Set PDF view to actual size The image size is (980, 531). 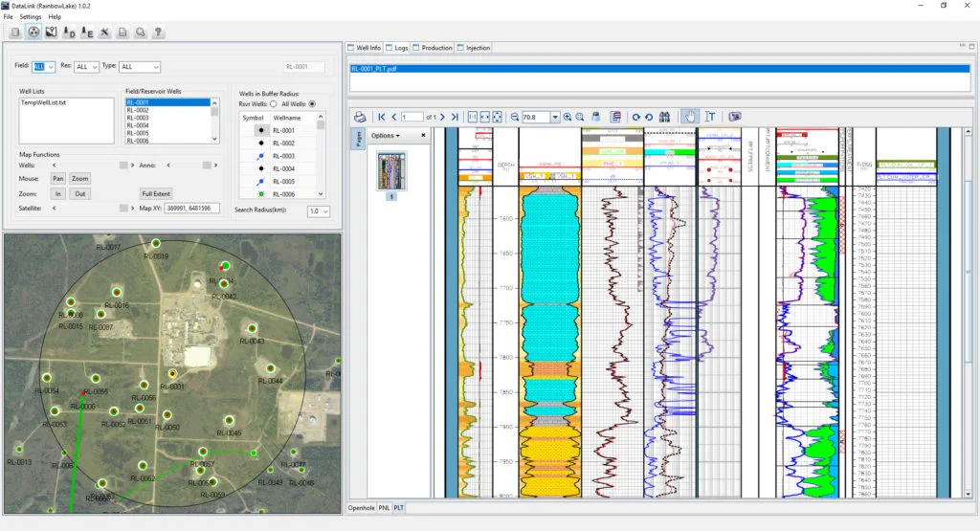click(x=473, y=117)
